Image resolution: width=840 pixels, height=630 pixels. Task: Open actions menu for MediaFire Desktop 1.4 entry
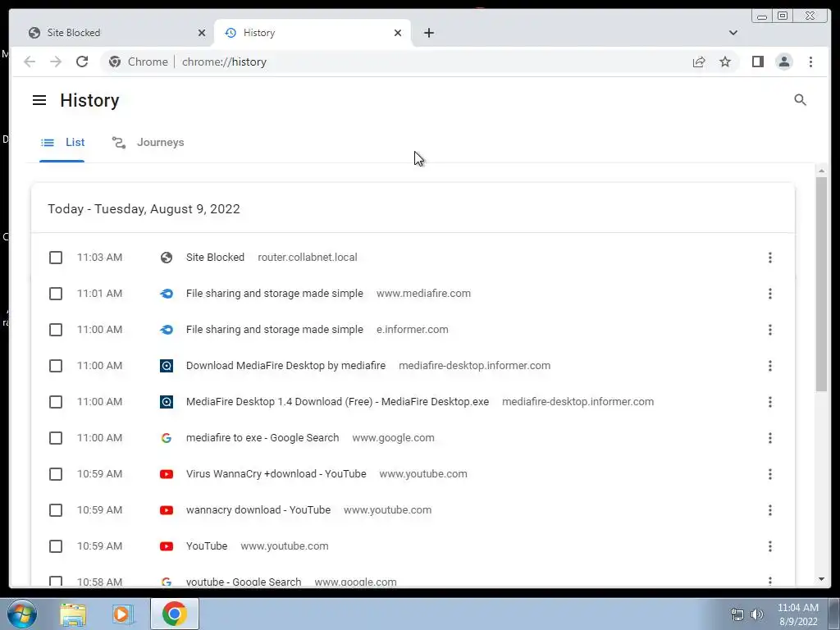[x=769, y=402]
